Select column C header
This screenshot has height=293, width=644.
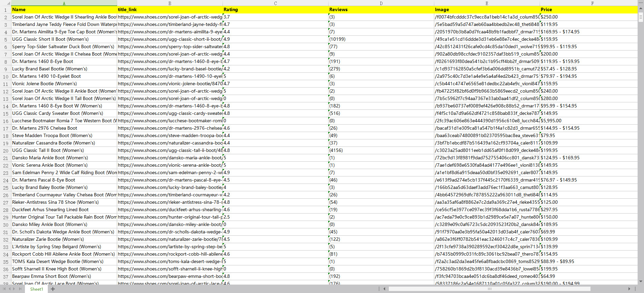click(275, 3)
